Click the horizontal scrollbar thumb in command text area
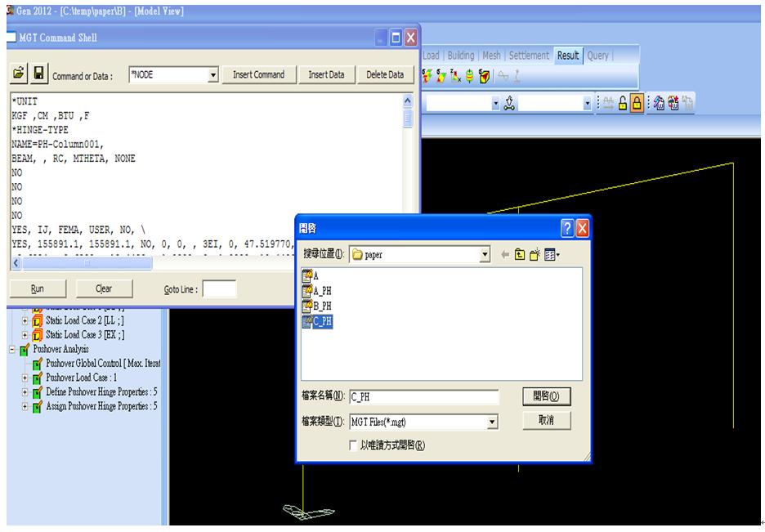This screenshot has width=765, height=532. click(x=87, y=263)
